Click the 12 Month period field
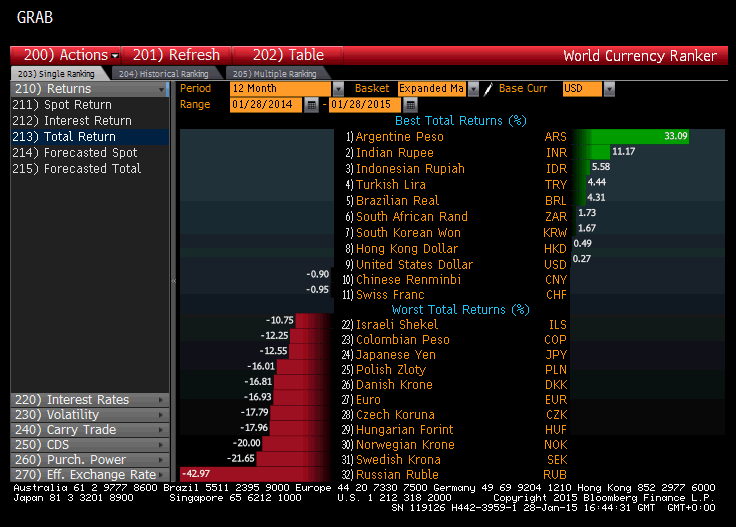The width and height of the screenshot is (736, 527). (281, 89)
